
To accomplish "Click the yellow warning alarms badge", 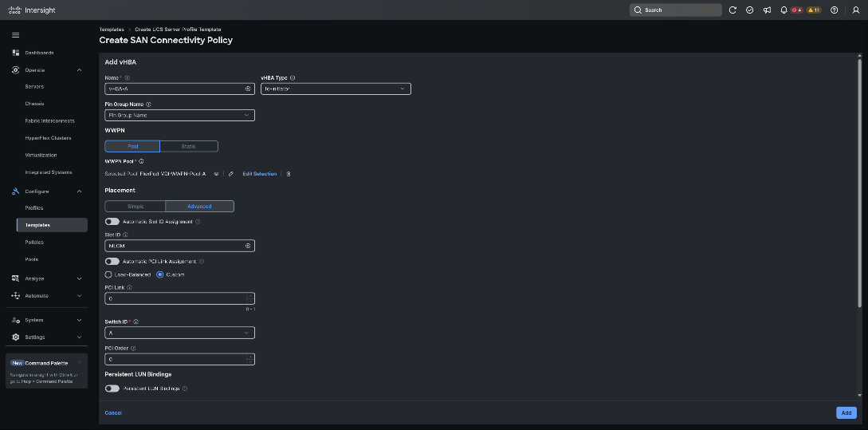I will click(813, 10).
